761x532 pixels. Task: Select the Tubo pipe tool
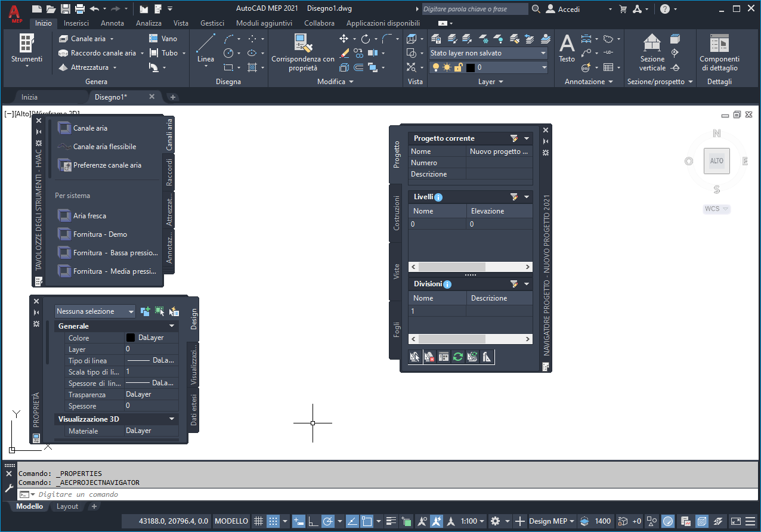[x=165, y=53]
